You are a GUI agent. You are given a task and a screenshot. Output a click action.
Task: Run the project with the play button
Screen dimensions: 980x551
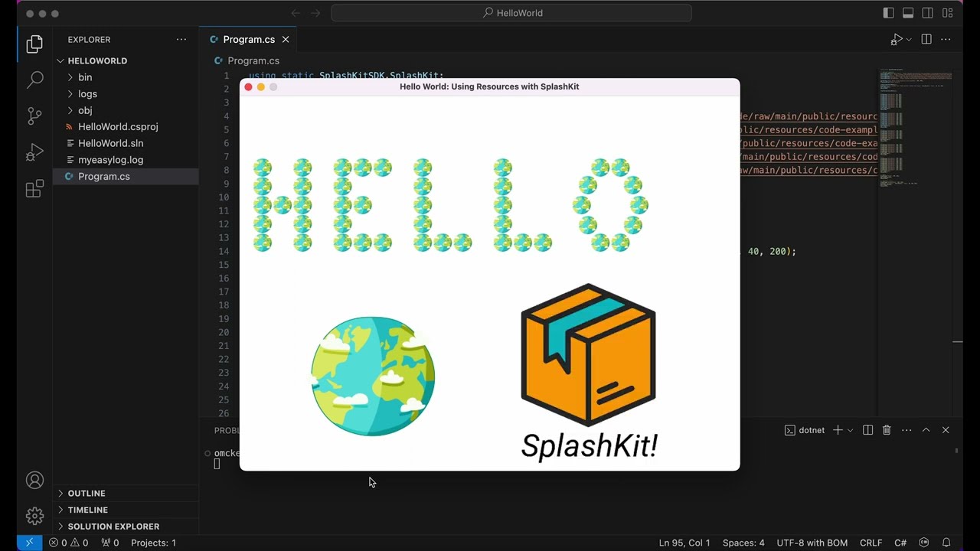[897, 39]
